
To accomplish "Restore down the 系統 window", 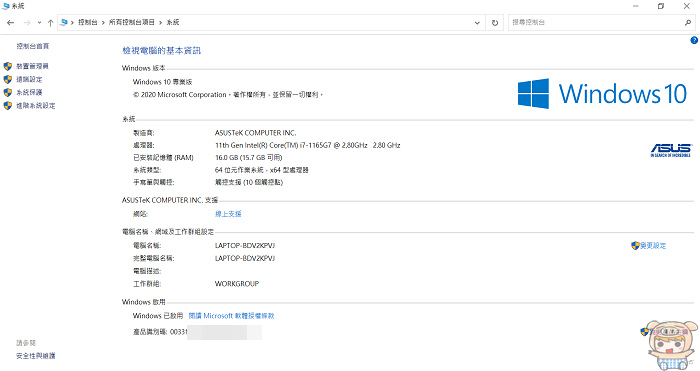I will (x=661, y=6).
